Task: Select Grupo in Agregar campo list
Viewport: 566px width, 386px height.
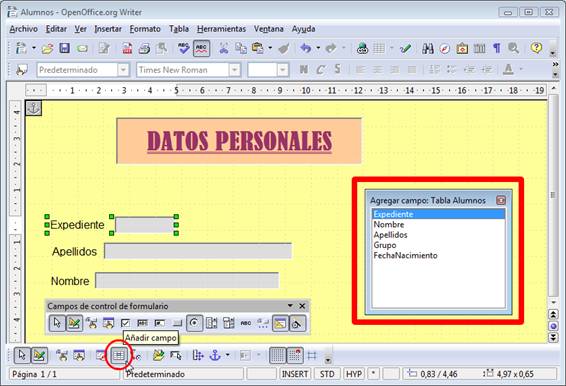Action: point(439,245)
